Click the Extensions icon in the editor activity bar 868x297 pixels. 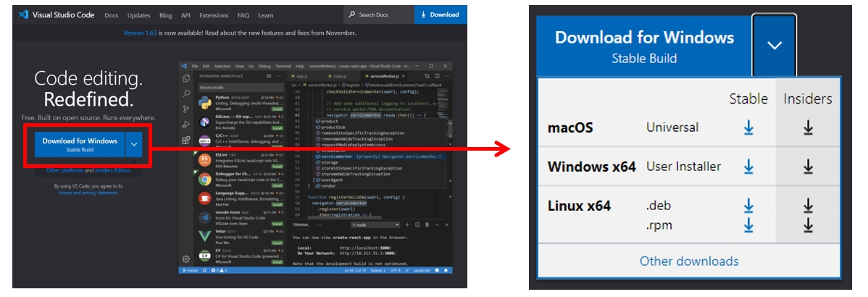(186, 140)
